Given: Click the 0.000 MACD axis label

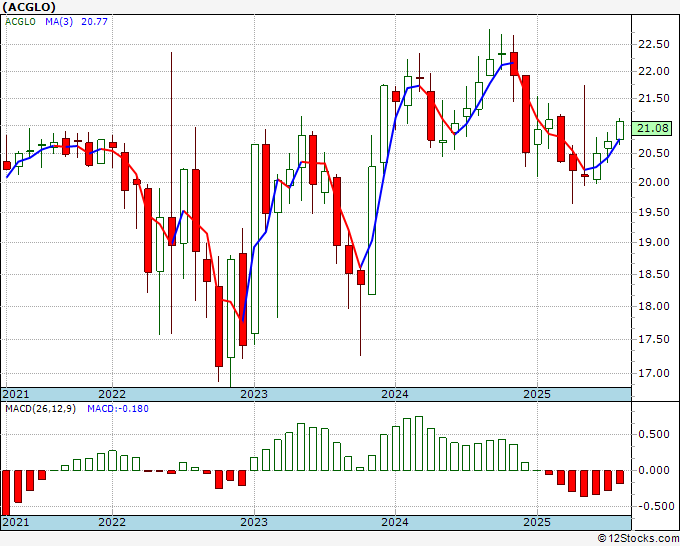Looking at the screenshot, I should (654, 470).
